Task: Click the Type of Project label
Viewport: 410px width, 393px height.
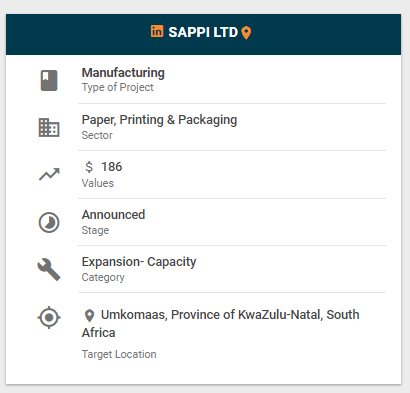Action: (x=118, y=87)
